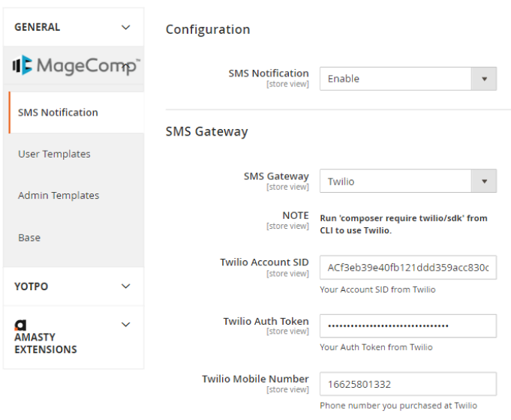
Task: Click the Twilio Auth Token field
Action: click(407, 325)
